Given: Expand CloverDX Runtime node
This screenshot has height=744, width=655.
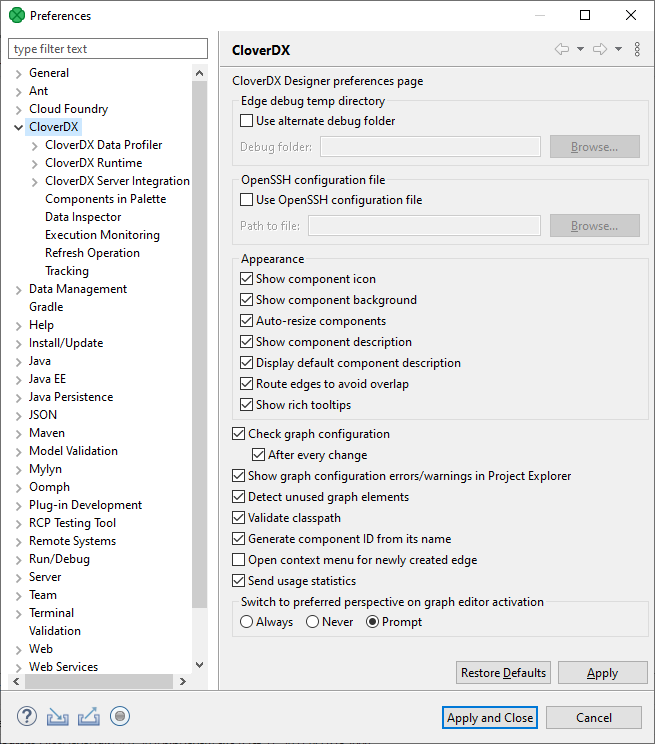Looking at the screenshot, I should 35,164.
